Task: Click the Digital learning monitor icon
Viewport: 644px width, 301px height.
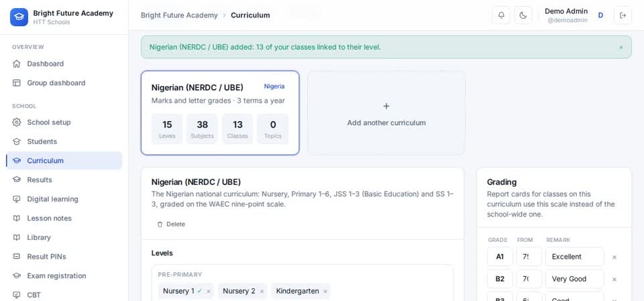Action: coord(16,199)
